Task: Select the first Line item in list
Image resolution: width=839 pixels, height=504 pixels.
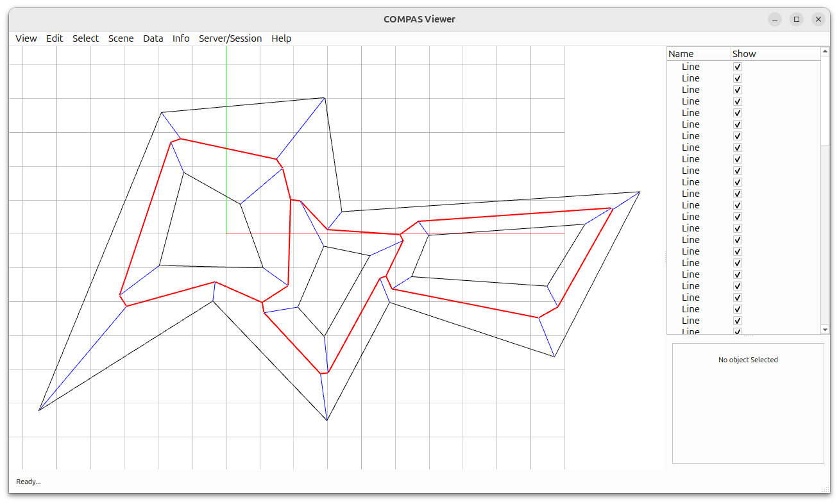Action: 691,67
